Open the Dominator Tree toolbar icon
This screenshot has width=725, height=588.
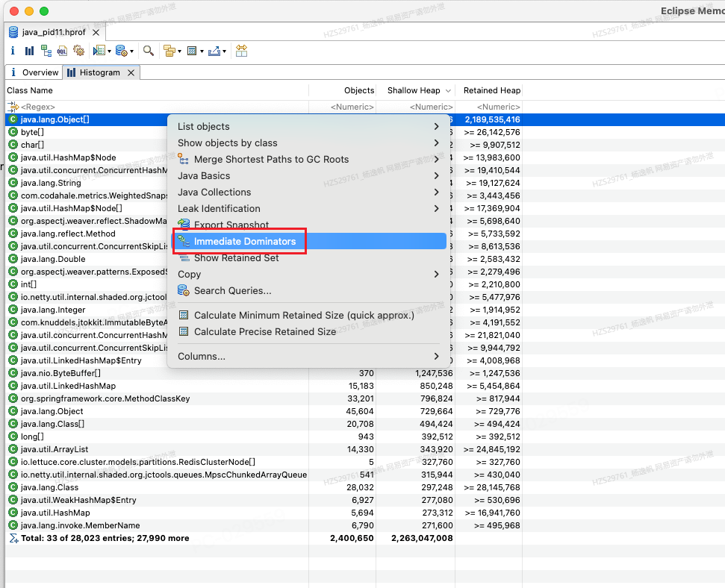pyautogui.click(x=46, y=51)
